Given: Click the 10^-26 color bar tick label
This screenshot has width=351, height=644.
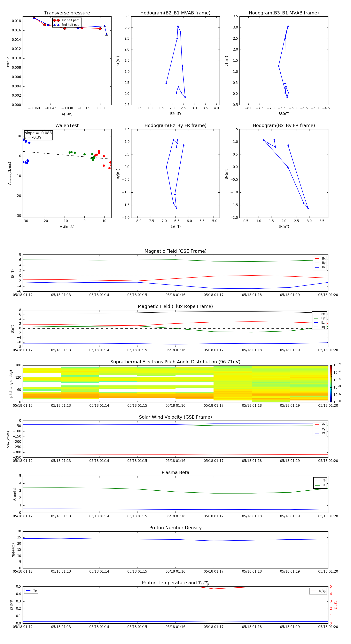Looking at the screenshot, I should (337, 365).
